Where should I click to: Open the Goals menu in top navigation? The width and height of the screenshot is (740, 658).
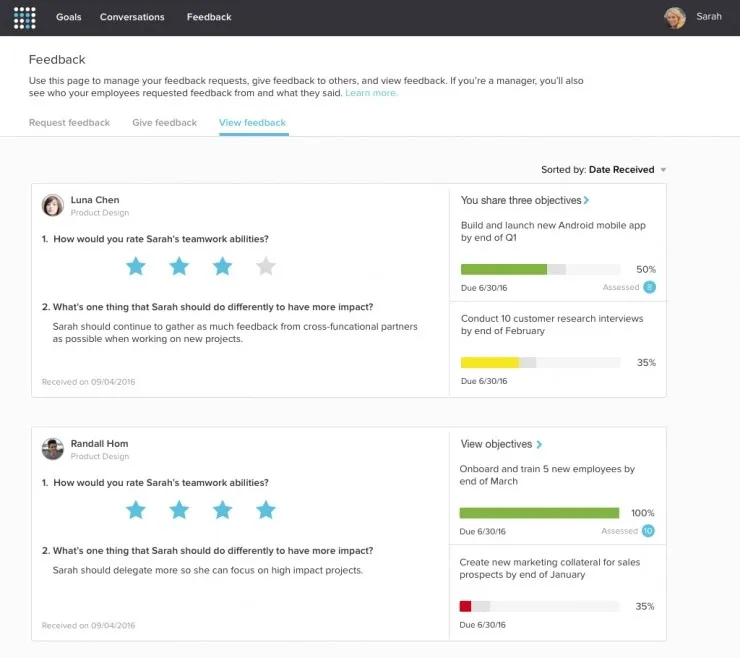tap(69, 17)
